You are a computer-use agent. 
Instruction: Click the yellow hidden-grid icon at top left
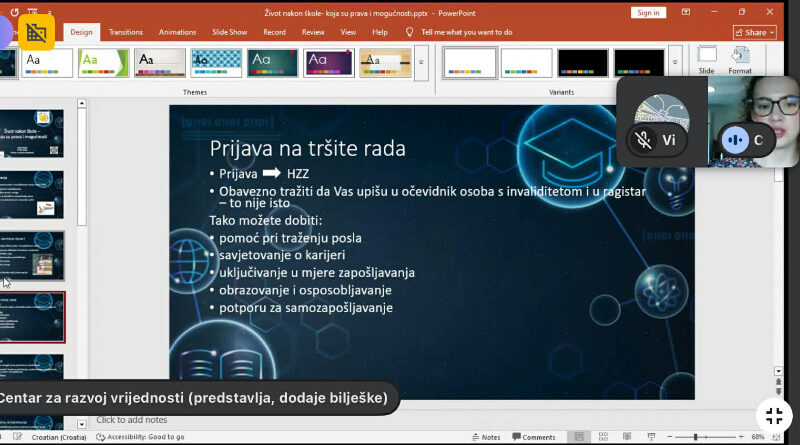36,32
